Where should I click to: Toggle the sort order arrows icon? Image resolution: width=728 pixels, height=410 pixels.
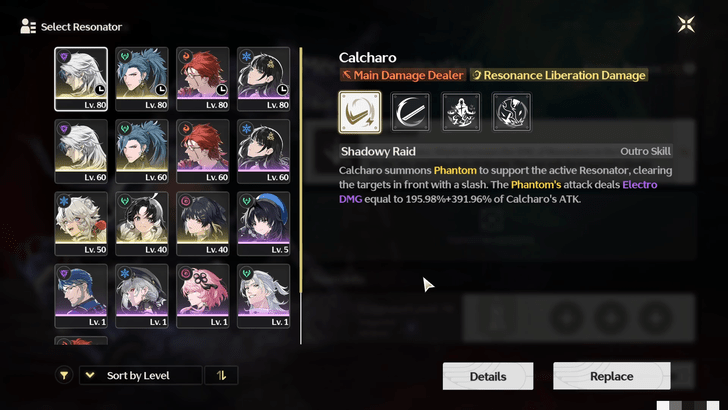point(221,375)
